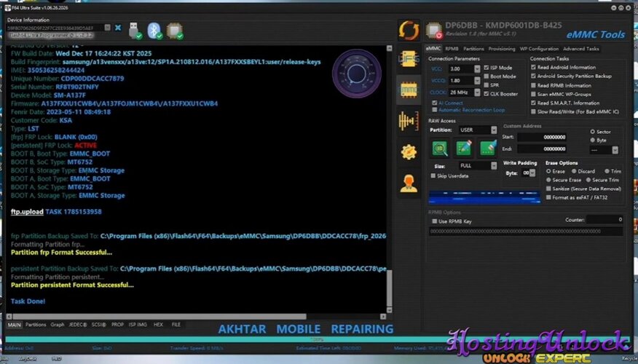Click the read partition magnifier icon

coord(440,149)
